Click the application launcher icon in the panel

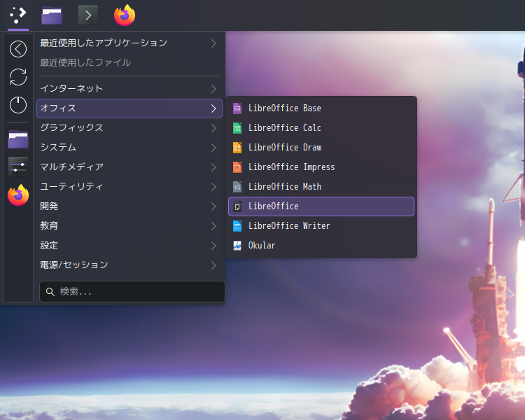click(x=18, y=15)
